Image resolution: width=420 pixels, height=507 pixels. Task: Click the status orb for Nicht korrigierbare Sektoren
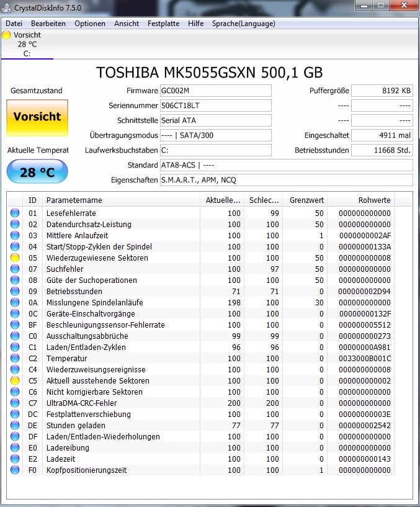pyautogui.click(x=15, y=392)
